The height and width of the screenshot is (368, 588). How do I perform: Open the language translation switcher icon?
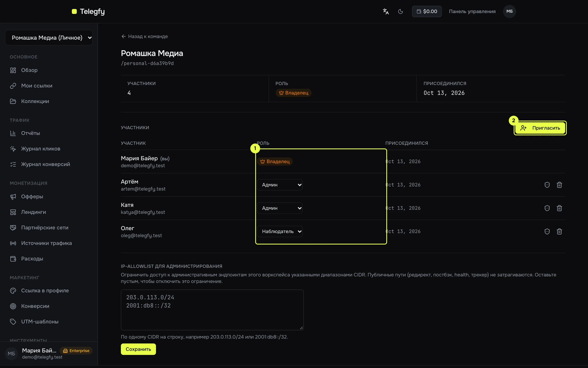[x=386, y=11]
